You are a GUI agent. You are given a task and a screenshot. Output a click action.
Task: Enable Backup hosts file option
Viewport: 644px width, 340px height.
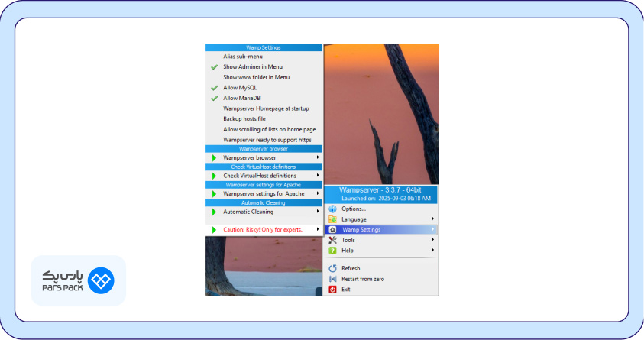point(264,118)
